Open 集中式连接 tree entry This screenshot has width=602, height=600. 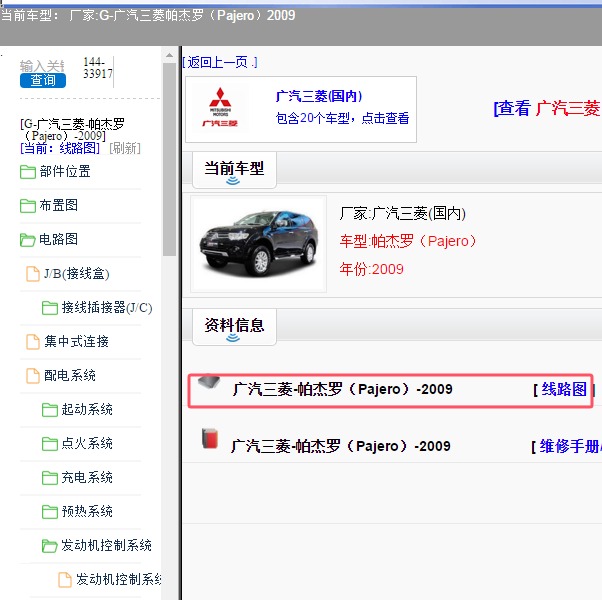coord(76,341)
